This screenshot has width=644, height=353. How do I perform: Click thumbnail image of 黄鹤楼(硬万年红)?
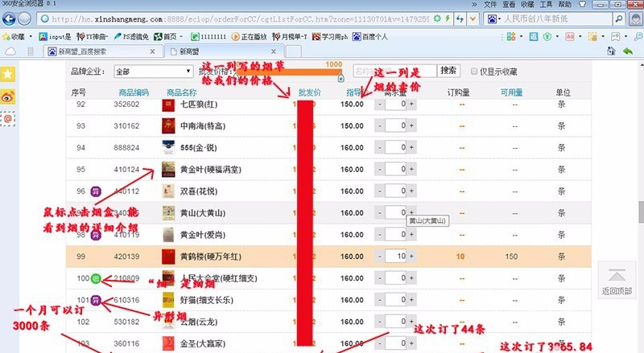pos(168,257)
